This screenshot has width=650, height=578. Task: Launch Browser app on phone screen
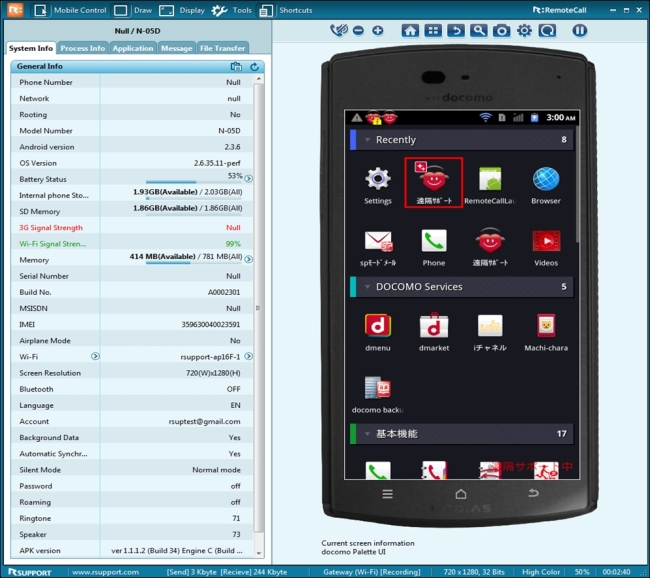pos(546,185)
